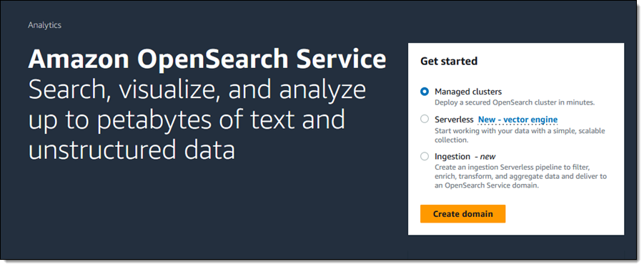Click the Amazon OpenSearch Service title
The width and height of the screenshot is (644, 267).
point(207,59)
